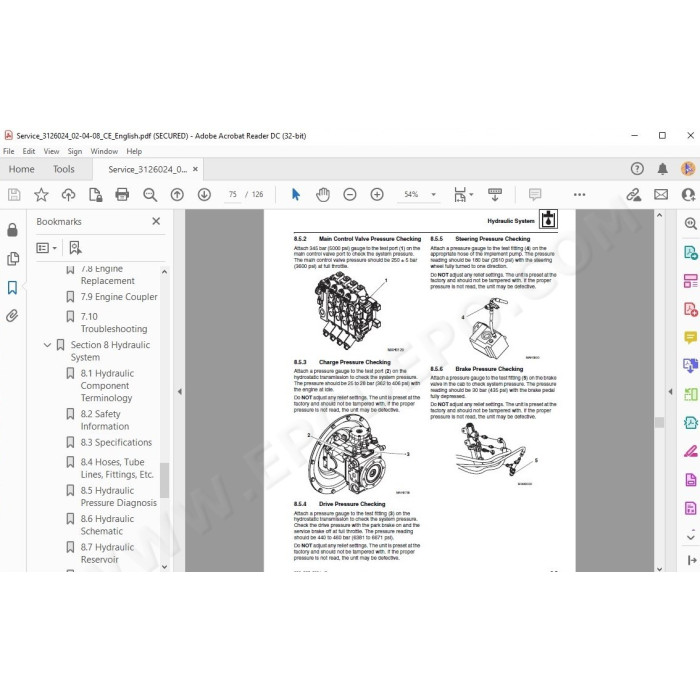
Task: Open 7.10 Troubleshooting bookmark
Action: tap(114, 323)
